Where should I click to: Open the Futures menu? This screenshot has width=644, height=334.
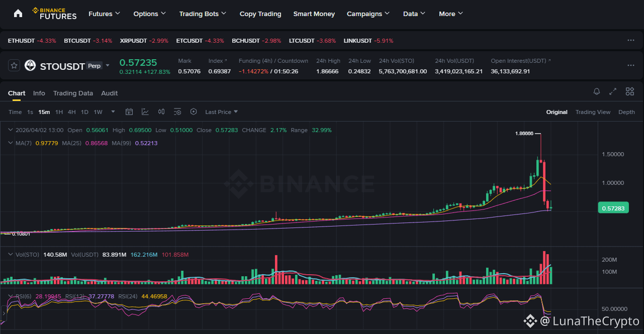pos(104,14)
